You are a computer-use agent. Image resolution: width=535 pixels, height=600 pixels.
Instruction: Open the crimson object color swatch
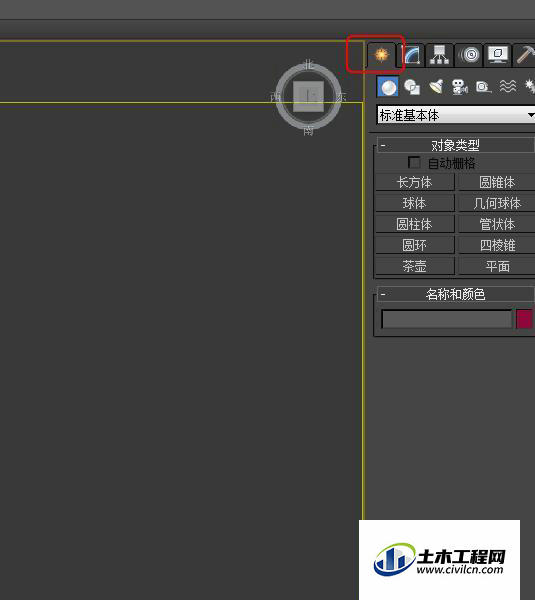[524, 319]
